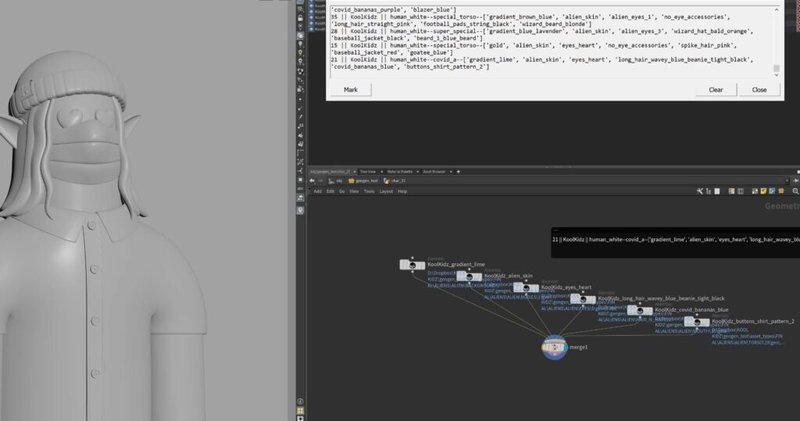
Task: Switch to the Material Palette tab
Action: coord(400,171)
